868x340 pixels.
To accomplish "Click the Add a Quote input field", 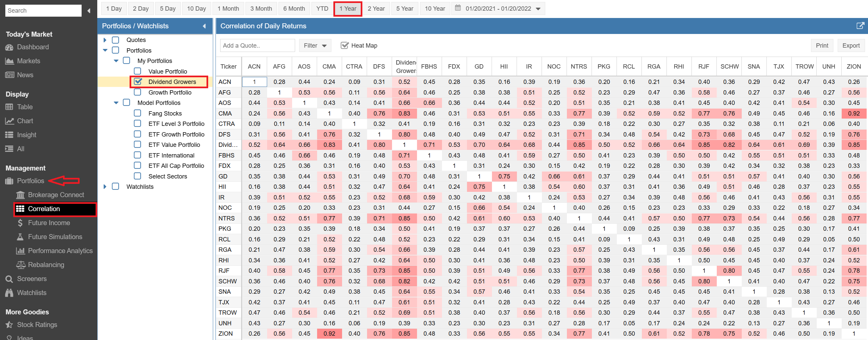I will coord(257,46).
